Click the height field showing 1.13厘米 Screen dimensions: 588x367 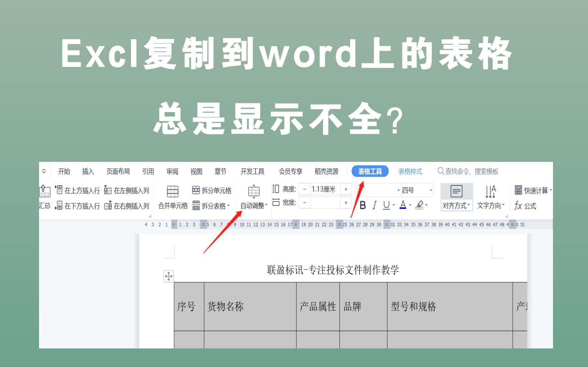tap(325, 189)
